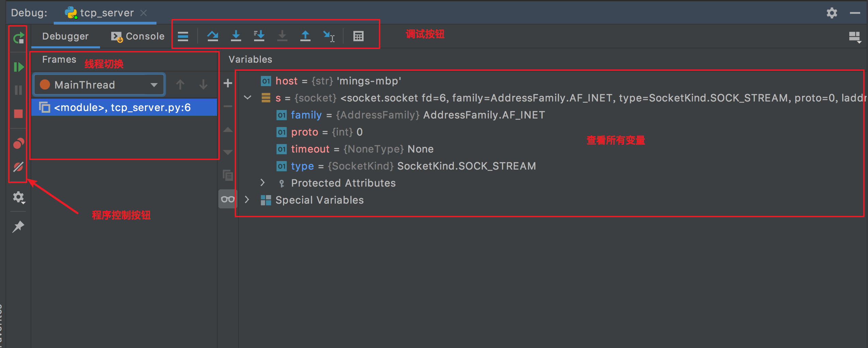Click the Step Into My Code icon
The image size is (868, 348).
pyautogui.click(x=259, y=36)
